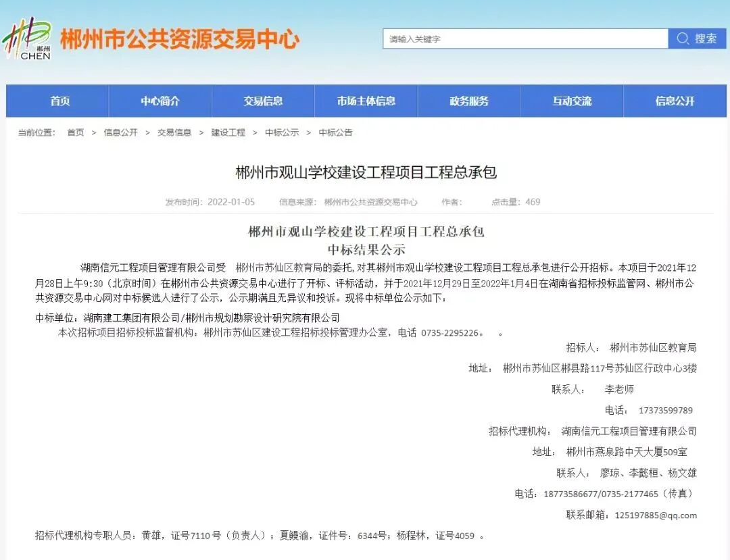
Task: Click the magnifier search icon
Action: 683,39
